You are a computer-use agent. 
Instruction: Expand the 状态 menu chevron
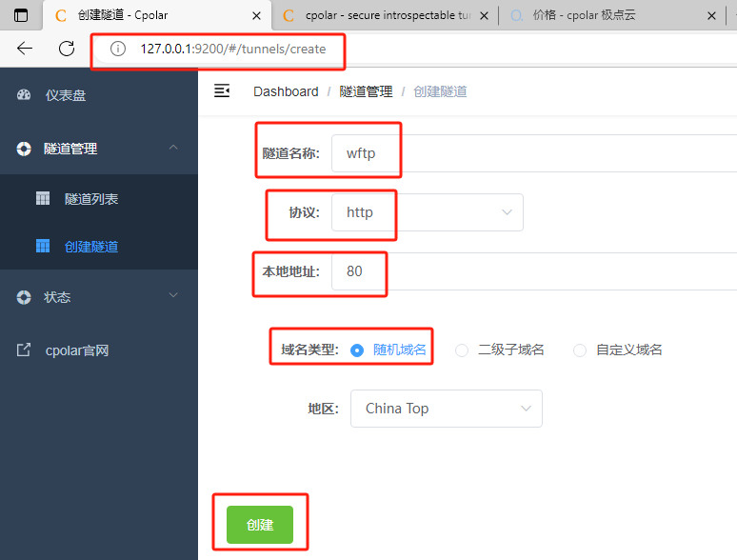click(x=173, y=295)
